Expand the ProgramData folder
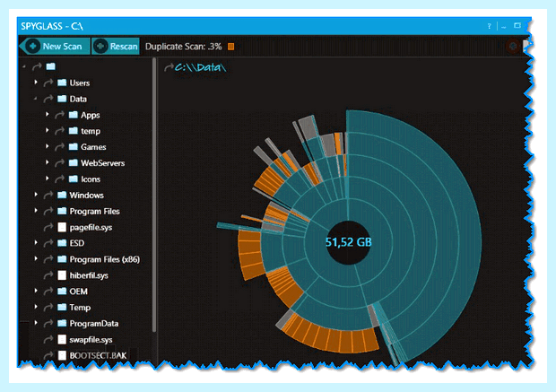Screen dimensions: 556x392 tap(36, 323)
